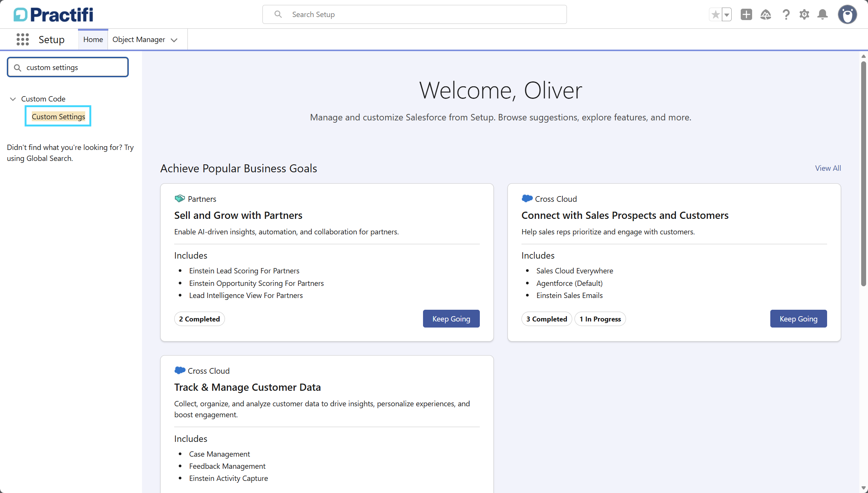Screen dimensions: 868x493
Task: Open Custom Settings in the sidebar
Action: [58, 117]
